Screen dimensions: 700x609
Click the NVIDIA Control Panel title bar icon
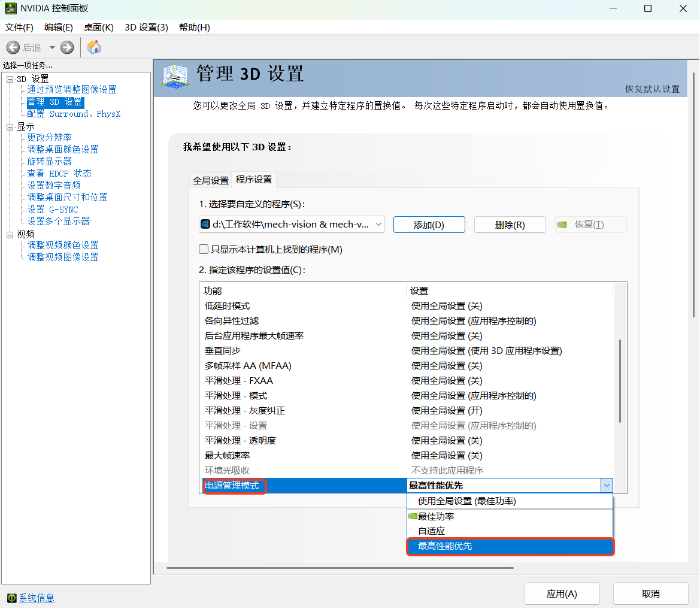(10, 8)
